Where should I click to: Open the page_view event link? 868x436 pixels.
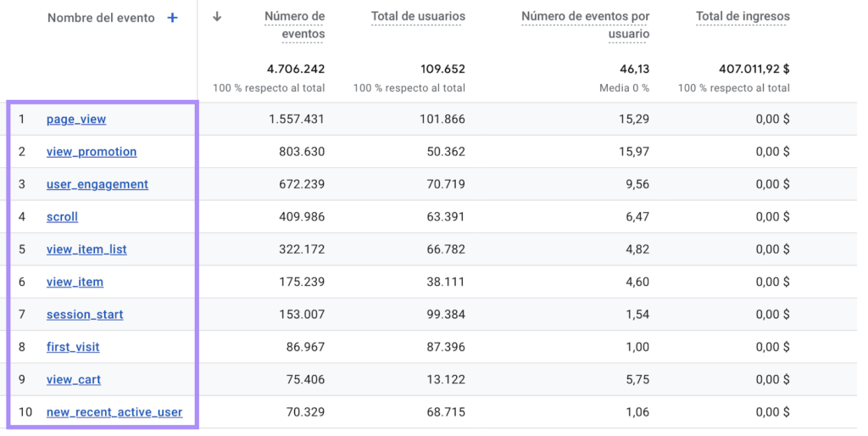pyautogui.click(x=76, y=120)
